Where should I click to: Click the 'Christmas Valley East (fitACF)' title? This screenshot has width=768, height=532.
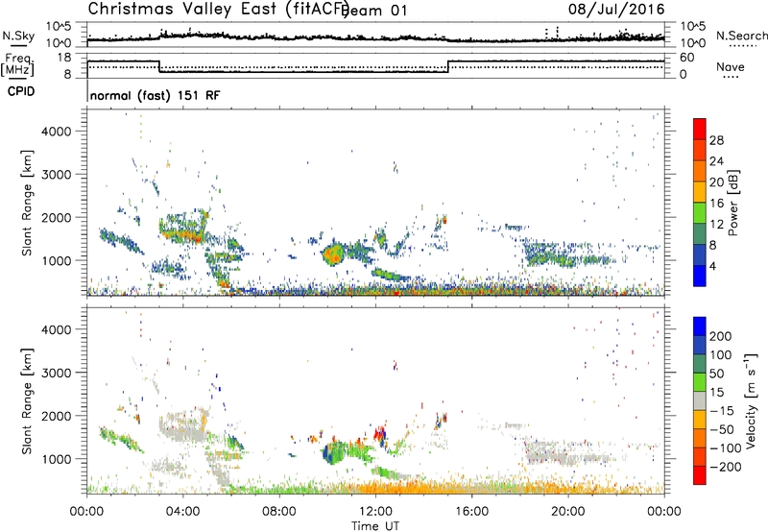pos(218,9)
